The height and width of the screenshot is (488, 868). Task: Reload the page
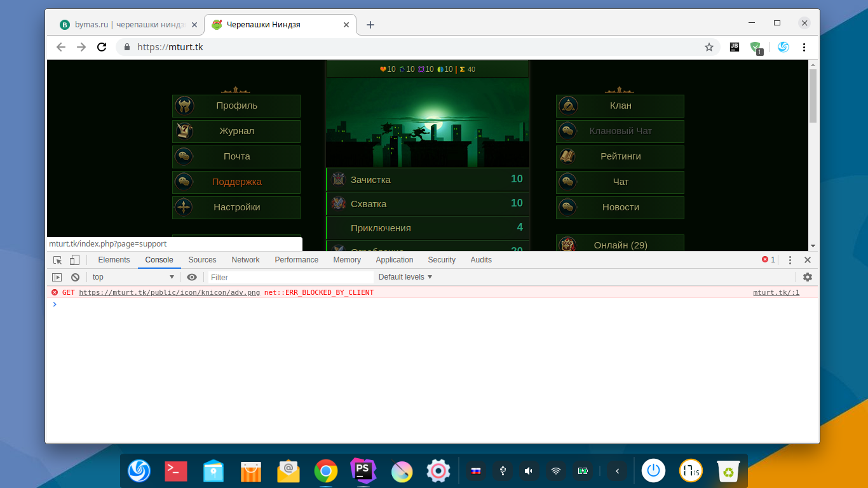[x=102, y=47]
